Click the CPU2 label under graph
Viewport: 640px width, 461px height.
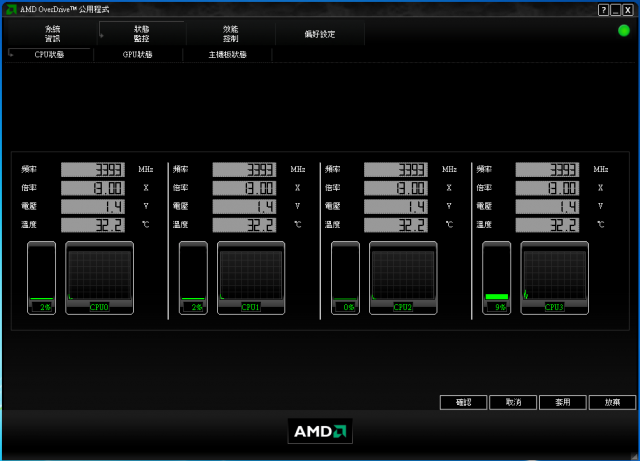point(402,307)
